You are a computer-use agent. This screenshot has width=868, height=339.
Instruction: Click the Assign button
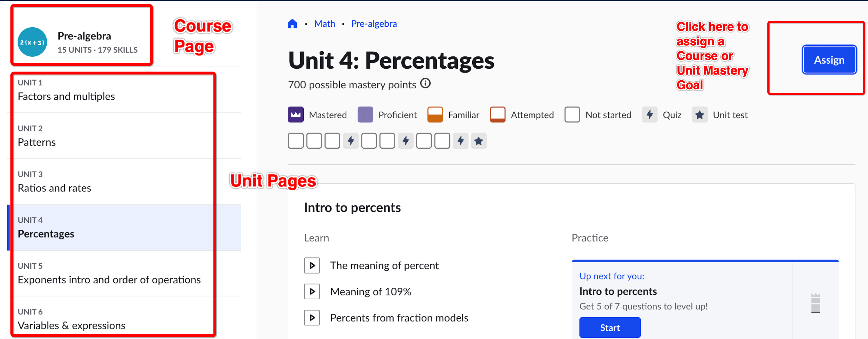[x=829, y=60]
